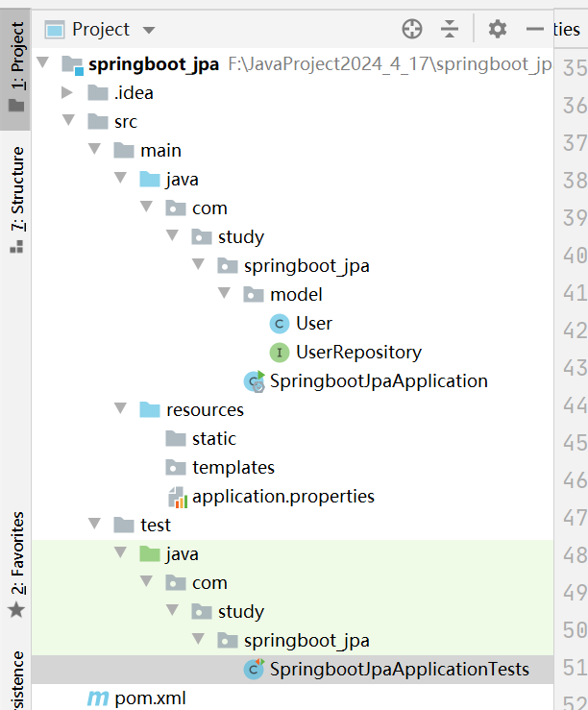
Task: Collapse the src folder arrow
Action: click(69, 120)
